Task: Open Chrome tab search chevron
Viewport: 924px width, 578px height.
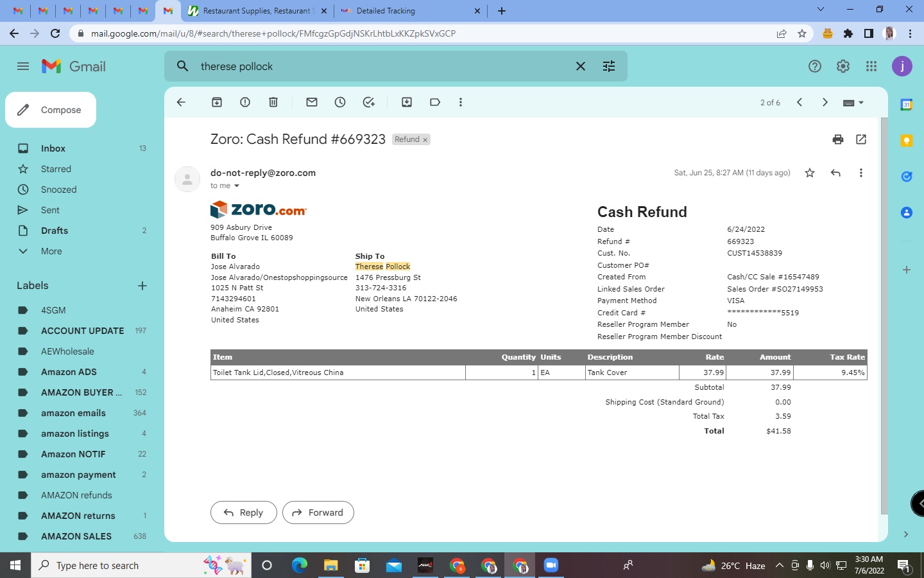Action: tap(820, 10)
